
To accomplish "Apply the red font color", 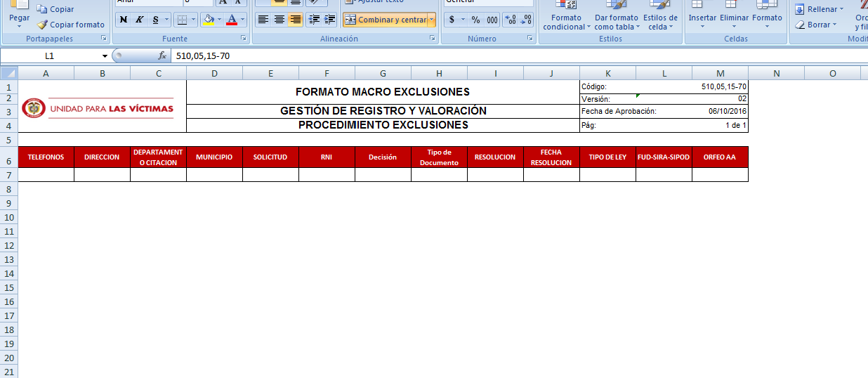I will pos(232,20).
